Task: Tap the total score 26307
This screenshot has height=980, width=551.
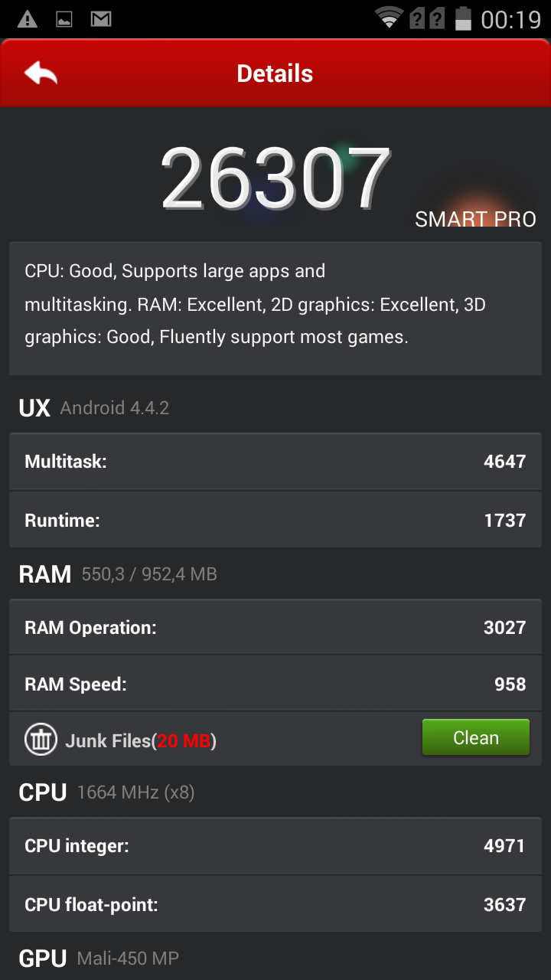Action: 275,179
